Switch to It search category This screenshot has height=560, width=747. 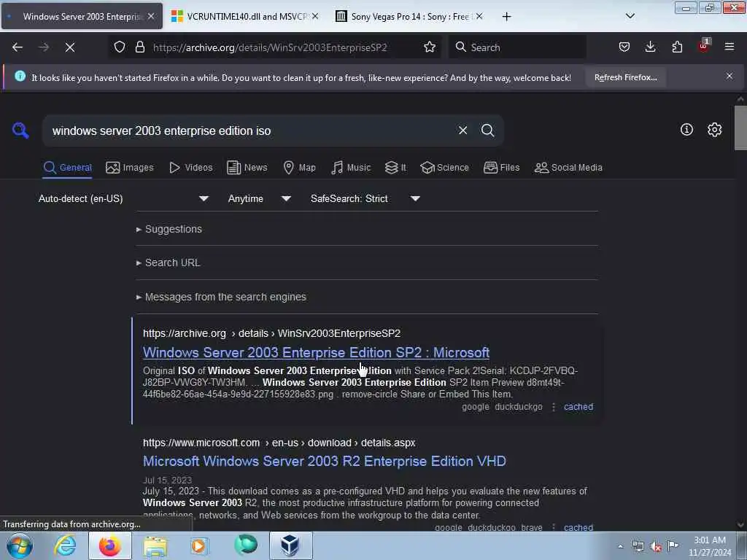395,168
